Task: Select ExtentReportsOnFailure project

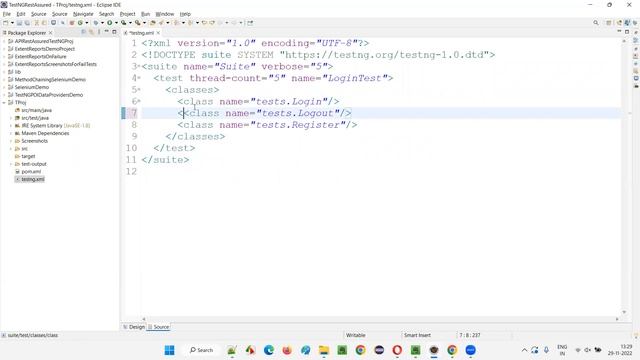Action: [x=40, y=57]
